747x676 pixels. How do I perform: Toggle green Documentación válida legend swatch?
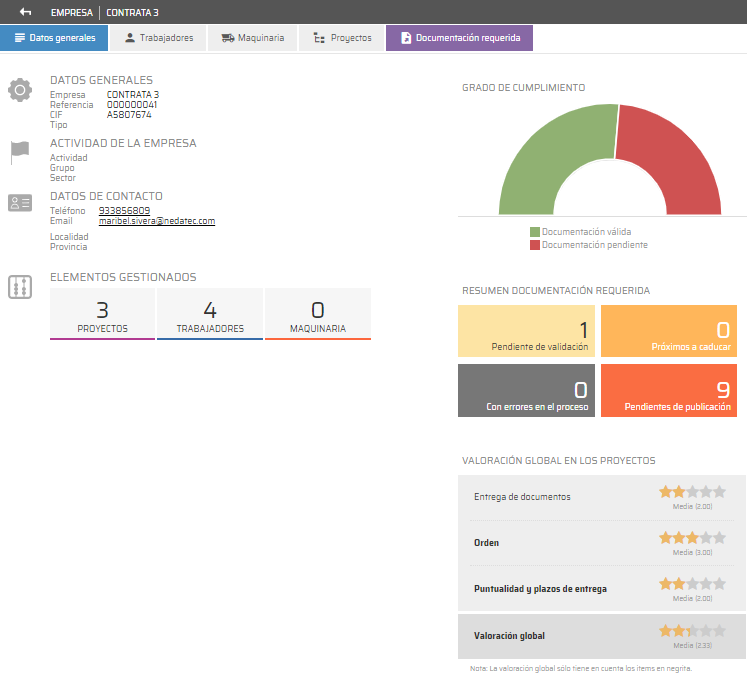tap(535, 232)
